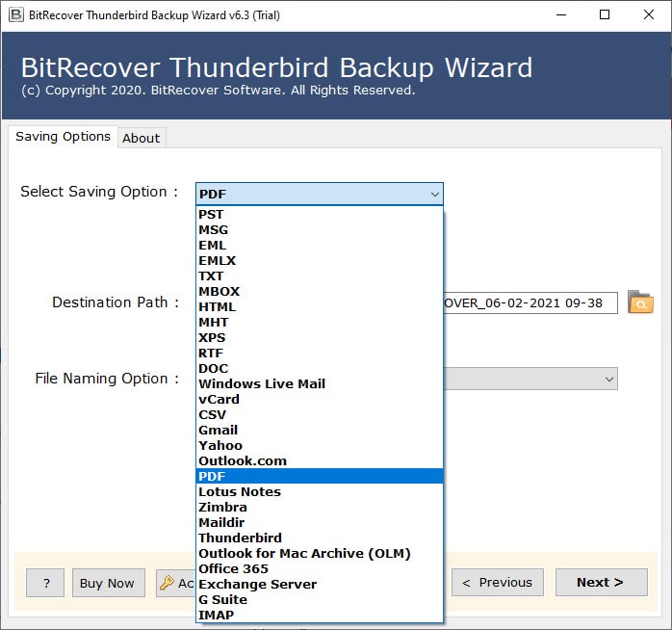The width and height of the screenshot is (672, 630).
Task: Select Windows Live Mail option
Action: pos(320,383)
